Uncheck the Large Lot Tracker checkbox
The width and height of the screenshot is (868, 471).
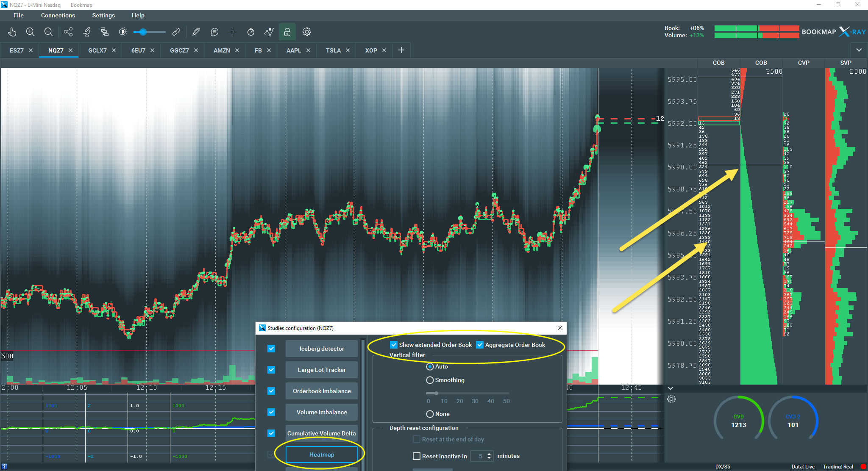271,370
